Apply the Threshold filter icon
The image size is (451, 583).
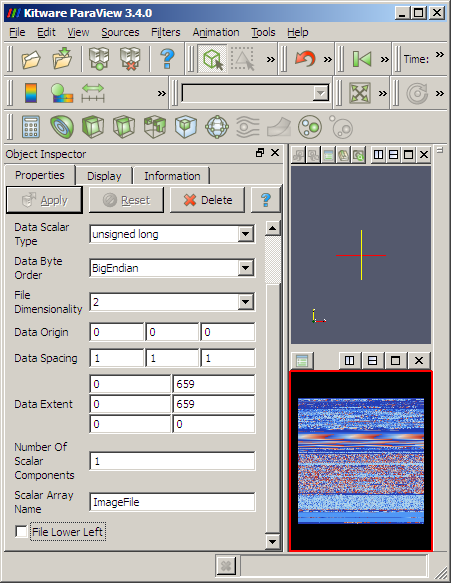coord(155,127)
